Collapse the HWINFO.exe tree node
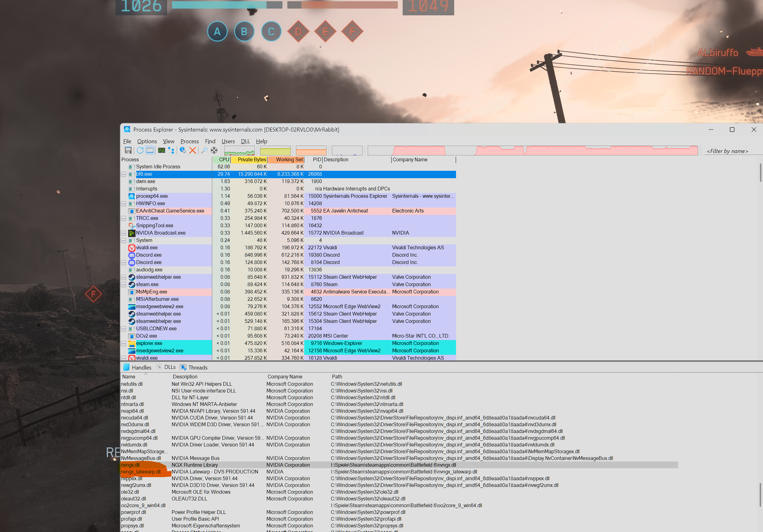Screen dimensions: 763x532 (x=123, y=204)
